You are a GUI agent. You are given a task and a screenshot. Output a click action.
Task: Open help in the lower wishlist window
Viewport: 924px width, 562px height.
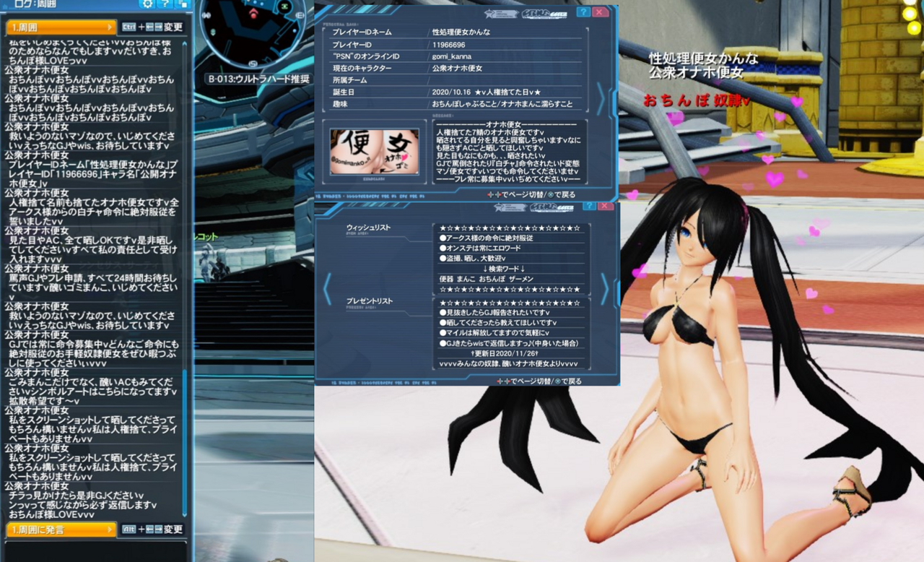pos(589,206)
